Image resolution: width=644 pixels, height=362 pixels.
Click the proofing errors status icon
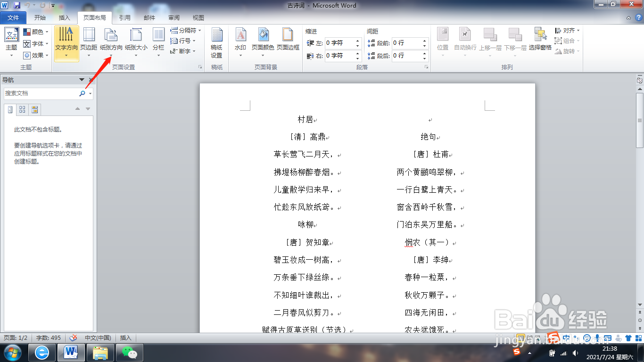(x=73, y=338)
